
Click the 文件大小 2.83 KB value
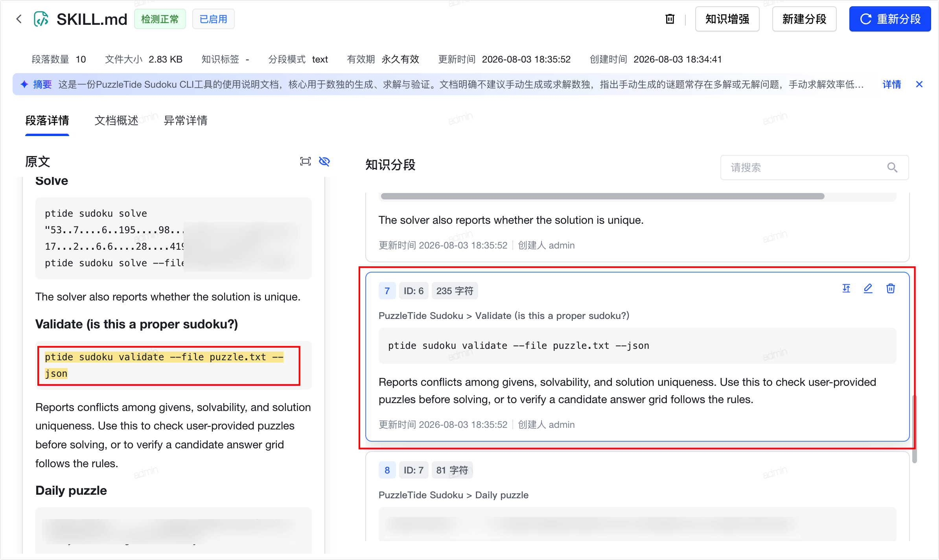[x=166, y=59]
